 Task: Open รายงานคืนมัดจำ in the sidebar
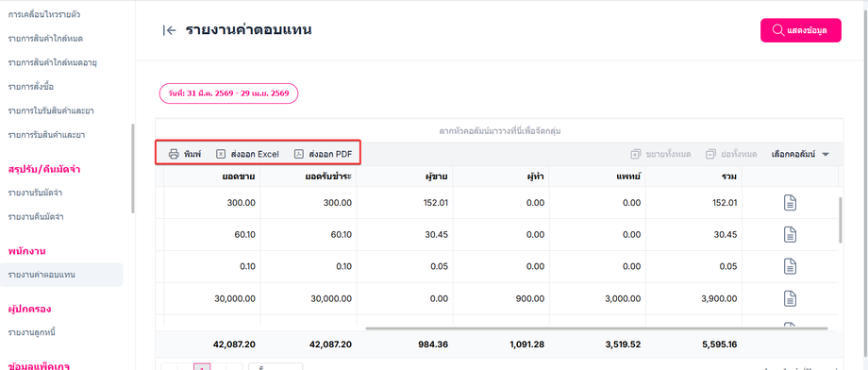point(36,216)
